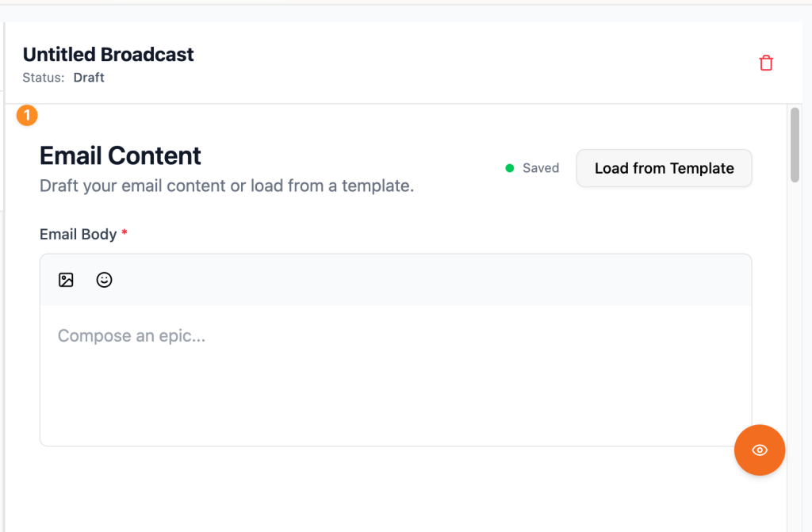Screen dimensions: 812x532
Task: Click the "Status:" label text
Action: (x=44, y=78)
